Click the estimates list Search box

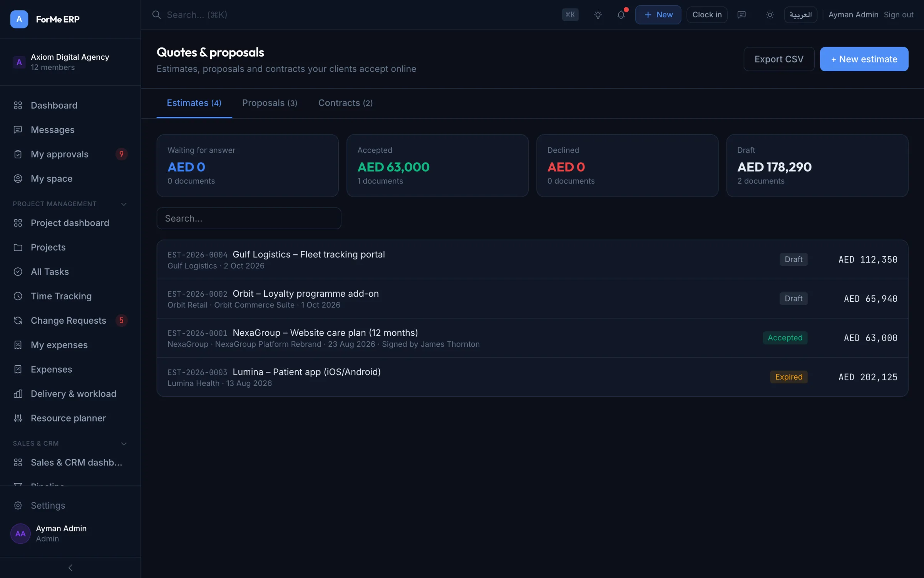pyautogui.click(x=249, y=218)
